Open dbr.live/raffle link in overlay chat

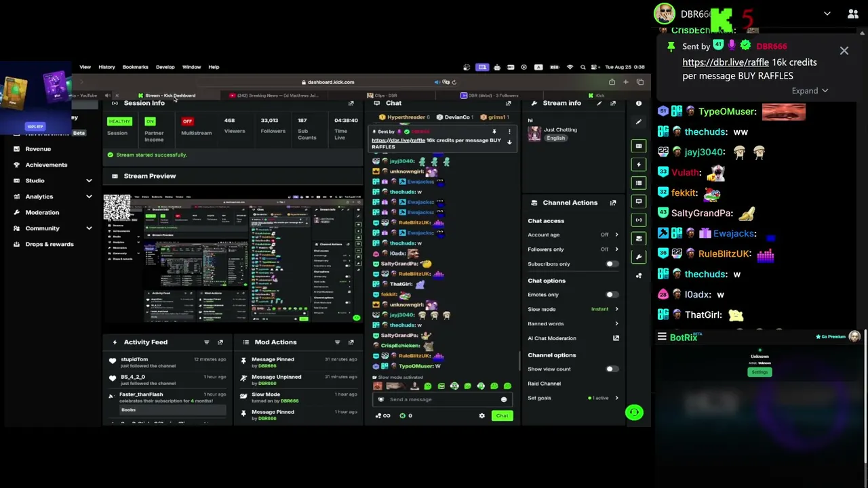(726, 62)
